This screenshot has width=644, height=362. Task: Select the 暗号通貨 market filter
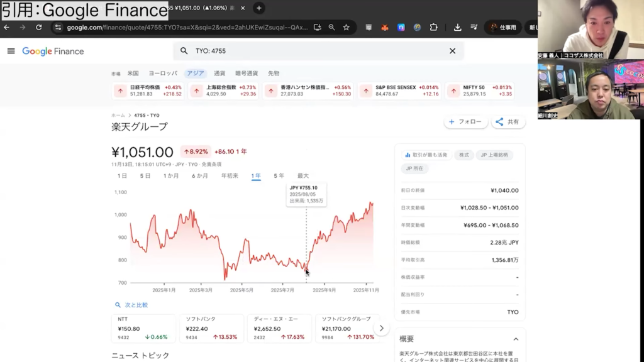pos(247,74)
